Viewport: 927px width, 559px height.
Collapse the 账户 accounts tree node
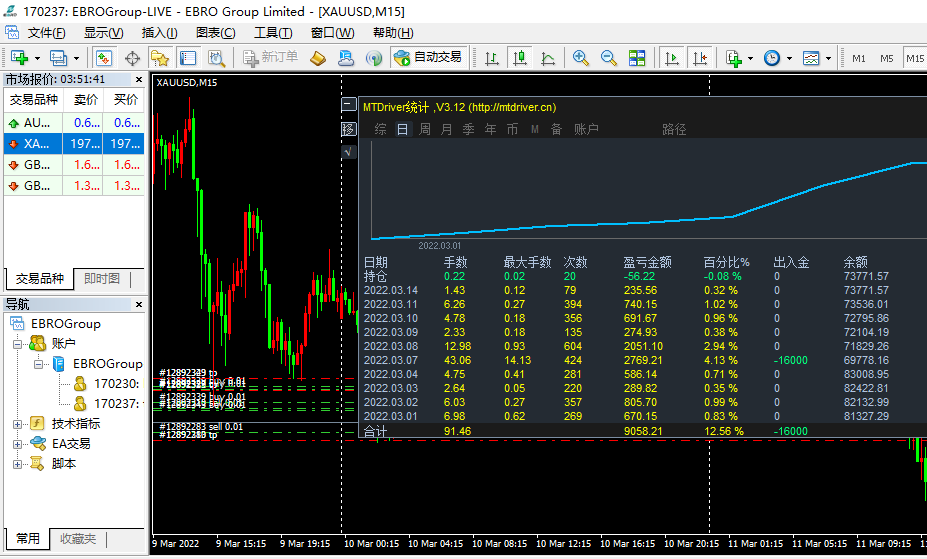[17, 344]
